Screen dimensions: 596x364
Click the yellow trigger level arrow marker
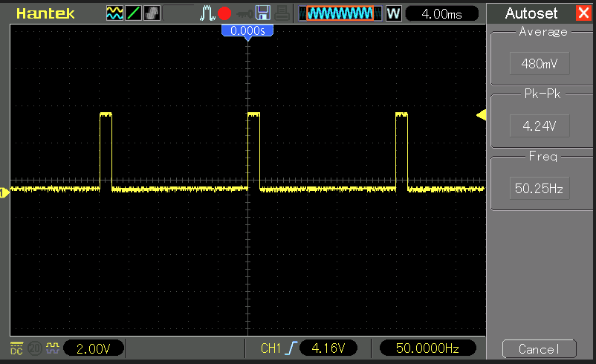click(x=481, y=115)
